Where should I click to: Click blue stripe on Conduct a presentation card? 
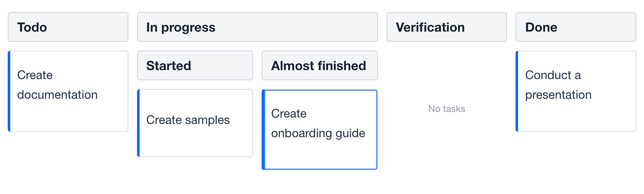517,91
